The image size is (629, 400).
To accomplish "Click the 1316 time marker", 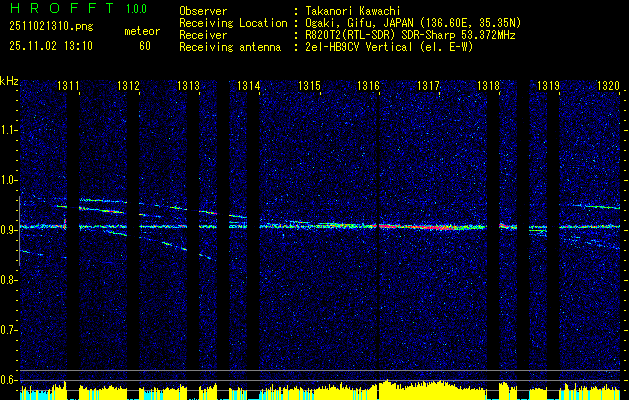I will tap(368, 86).
